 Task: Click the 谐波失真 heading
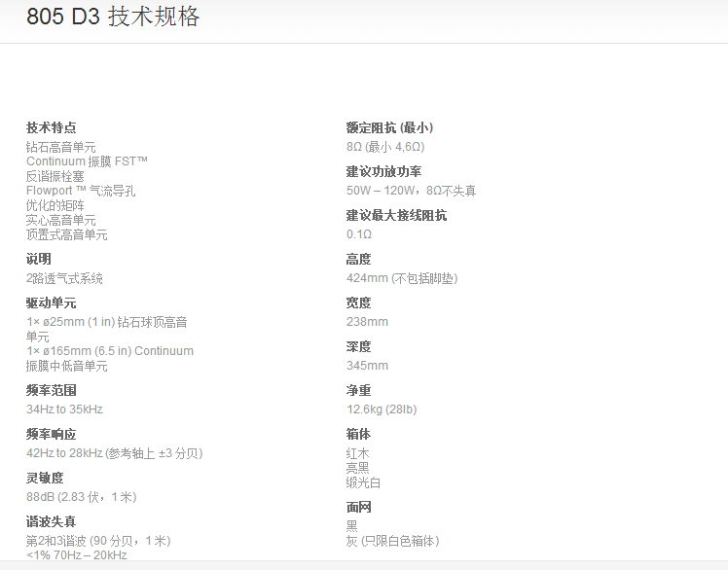pyautogui.click(x=52, y=521)
